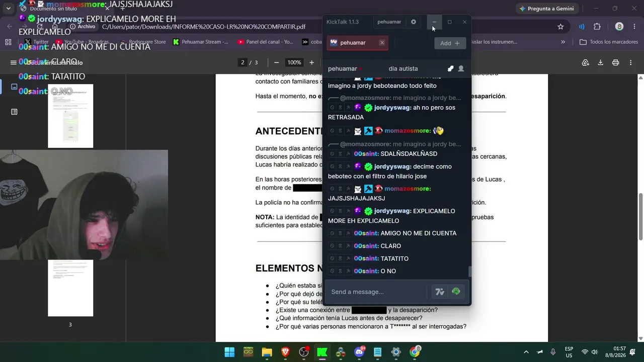Bookmark this page with the star icon
Image resolution: width=644 pixels, height=362 pixels.
click(x=560, y=27)
